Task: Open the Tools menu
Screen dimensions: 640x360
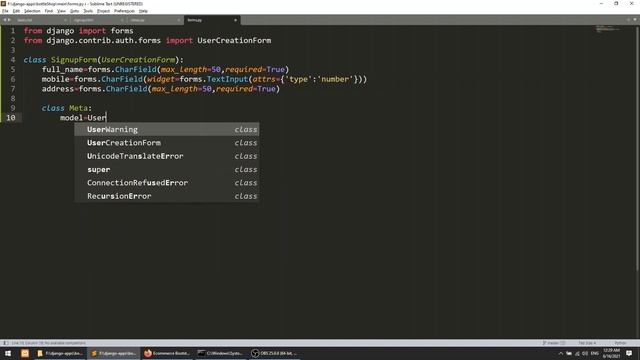Action: tap(88, 11)
